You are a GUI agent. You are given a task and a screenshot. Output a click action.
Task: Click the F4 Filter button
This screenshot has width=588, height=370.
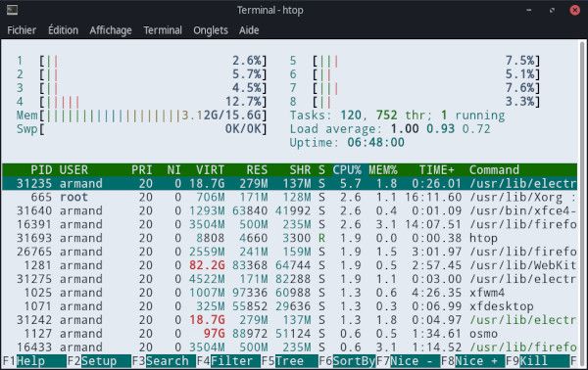click(x=228, y=361)
